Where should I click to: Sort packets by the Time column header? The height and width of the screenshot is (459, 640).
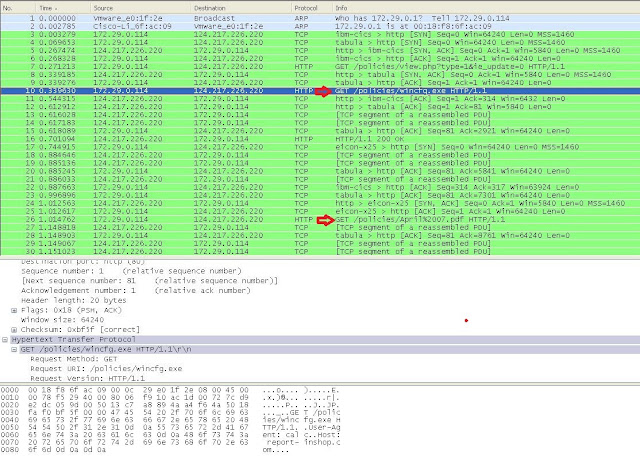(63, 8)
